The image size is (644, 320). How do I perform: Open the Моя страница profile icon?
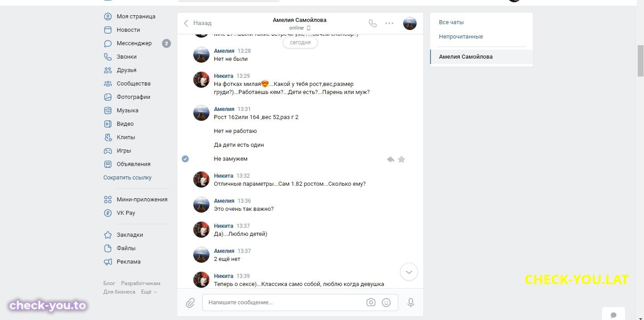107,17
